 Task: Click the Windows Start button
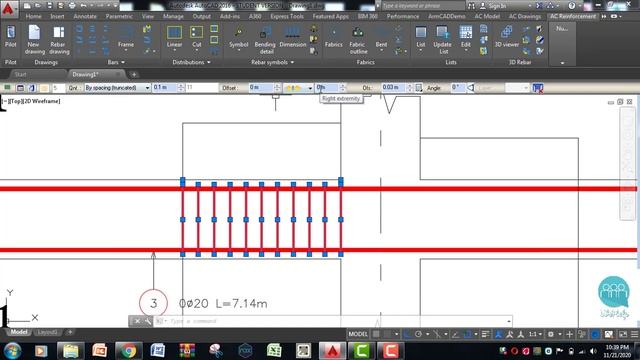[x=12, y=351]
